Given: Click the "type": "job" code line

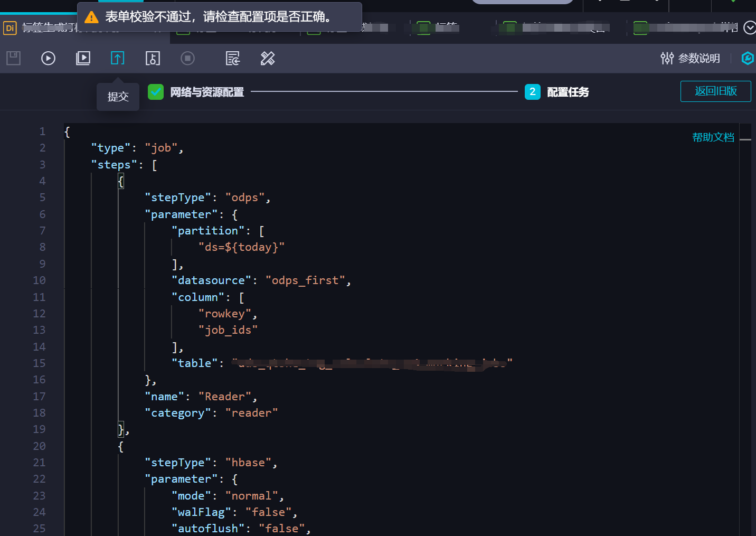Looking at the screenshot, I should (x=137, y=148).
